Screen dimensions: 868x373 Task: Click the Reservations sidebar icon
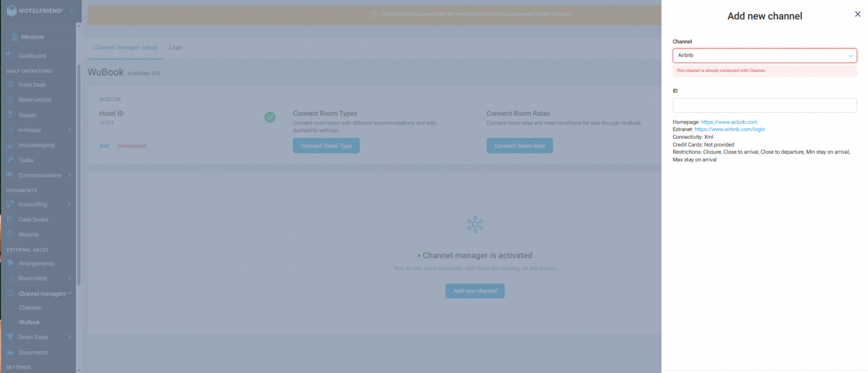coord(10,100)
